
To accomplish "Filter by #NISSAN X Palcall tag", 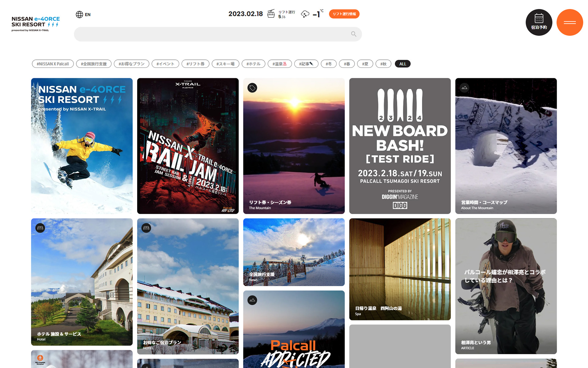I will click(53, 64).
